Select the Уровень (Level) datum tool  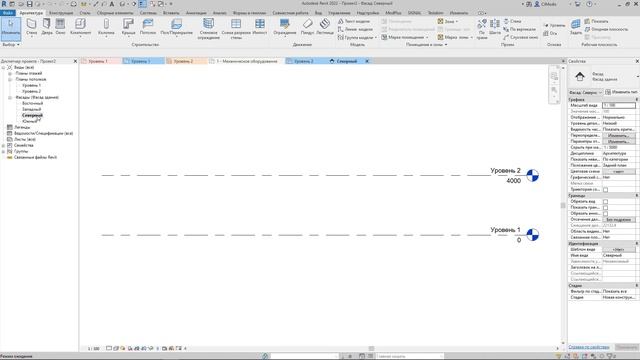click(x=555, y=25)
